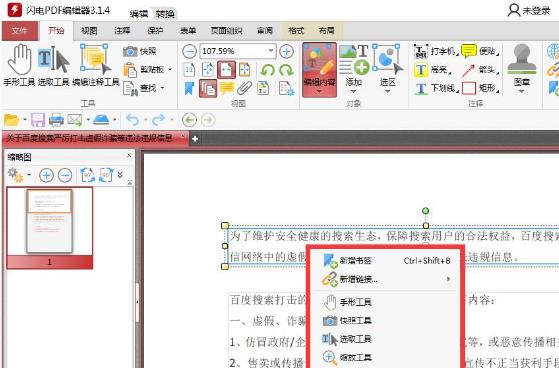Screen dimensions: 559x368
Task: Toggle the highlighted fit width view
Action: [226, 70]
